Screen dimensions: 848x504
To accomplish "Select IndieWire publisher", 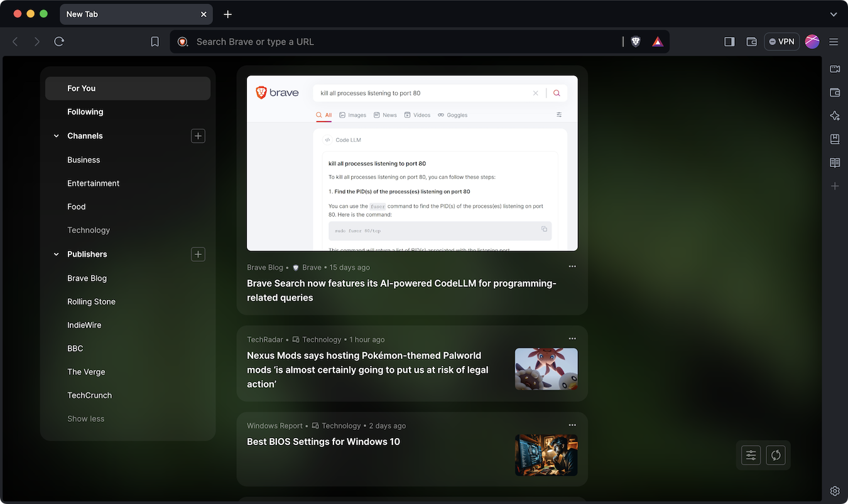I will [x=84, y=325].
